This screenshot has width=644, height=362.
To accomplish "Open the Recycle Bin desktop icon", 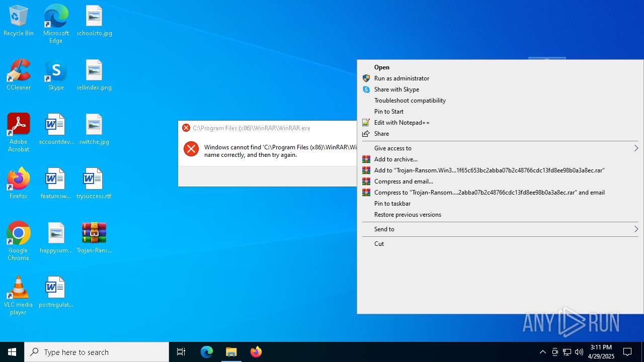I will point(19,21).
